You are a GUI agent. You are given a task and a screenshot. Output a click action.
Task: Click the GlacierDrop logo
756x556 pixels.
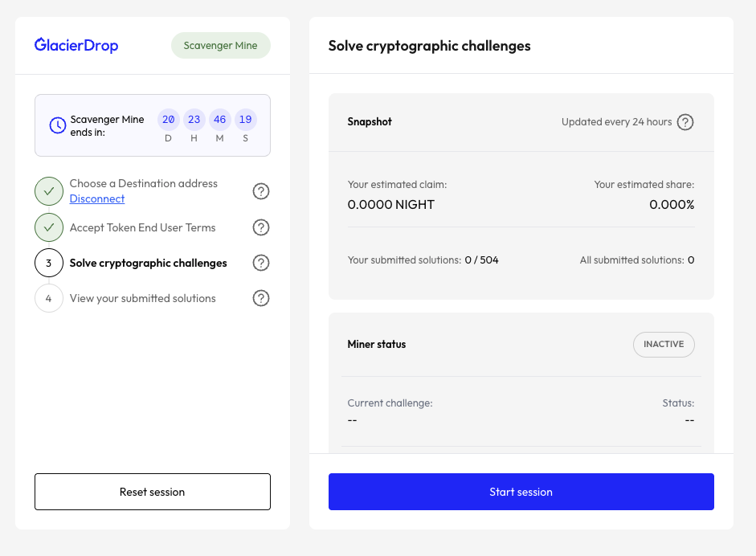[76, 45]
